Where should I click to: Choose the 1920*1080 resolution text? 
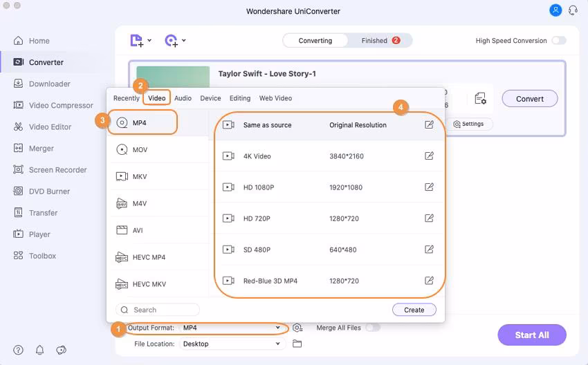coord(346,187)
